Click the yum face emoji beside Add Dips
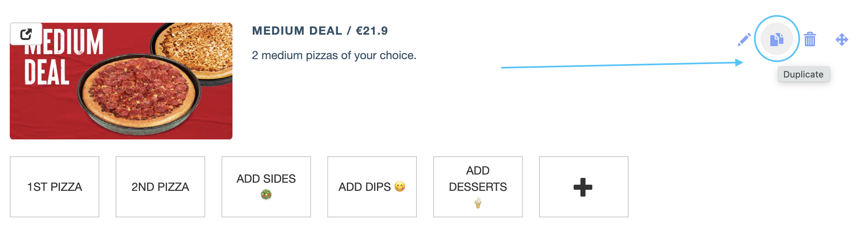Image resolution: width=868 pixels, height=239 pixels. pyautogui.click(x=400, y=186)
